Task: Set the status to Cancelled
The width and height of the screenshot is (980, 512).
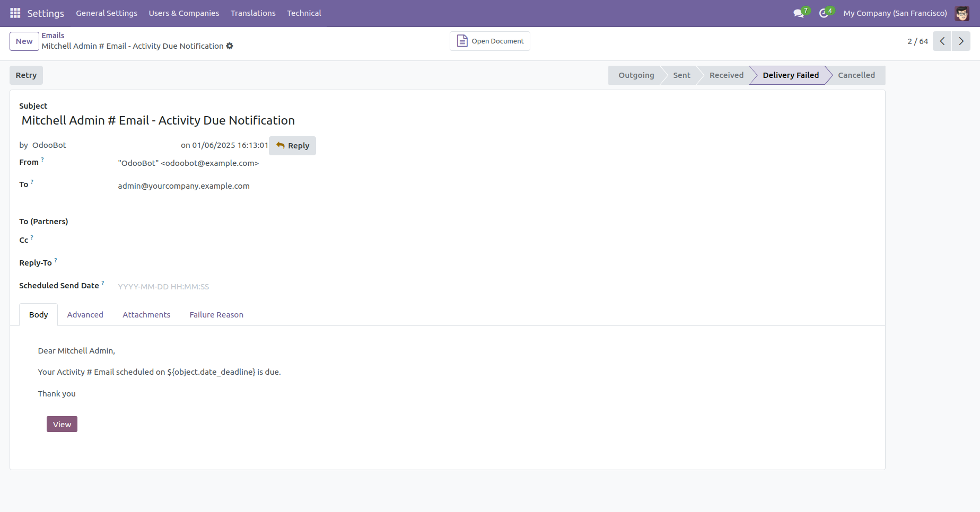Action: click(x=856, y=75)
